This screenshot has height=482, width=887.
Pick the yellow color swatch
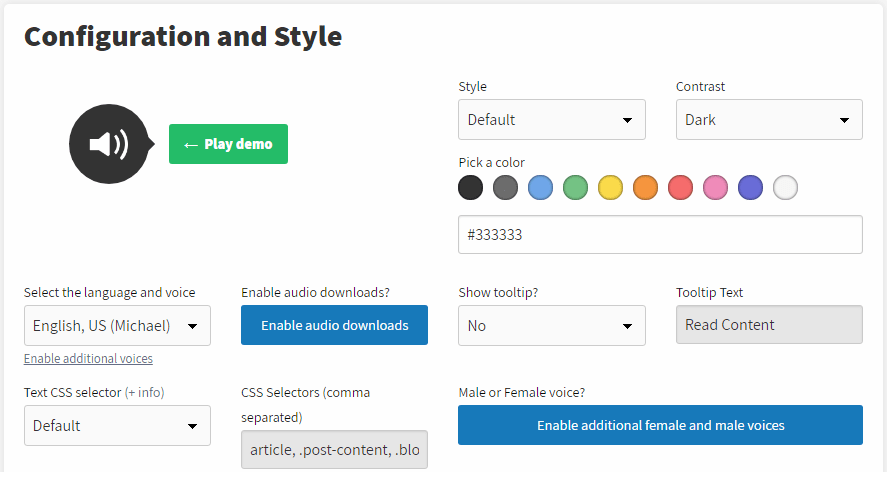(x=610, y=188)
